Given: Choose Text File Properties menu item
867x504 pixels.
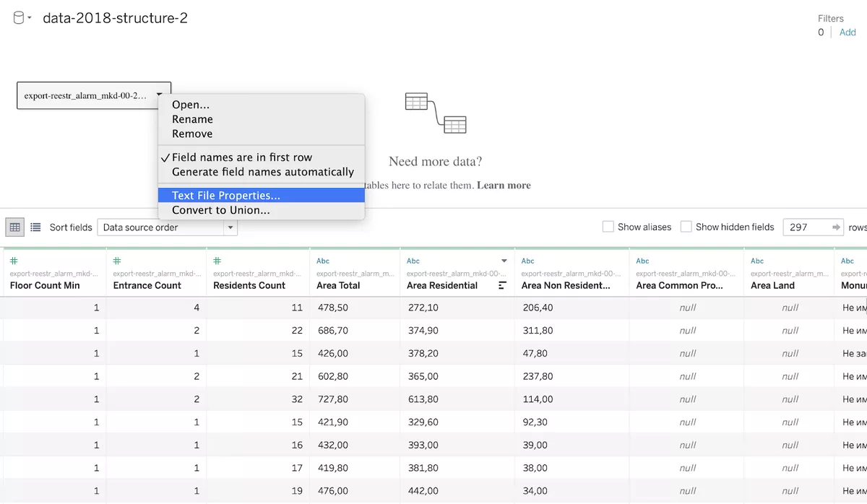Looking at the screenshot, I should (226, 196).
